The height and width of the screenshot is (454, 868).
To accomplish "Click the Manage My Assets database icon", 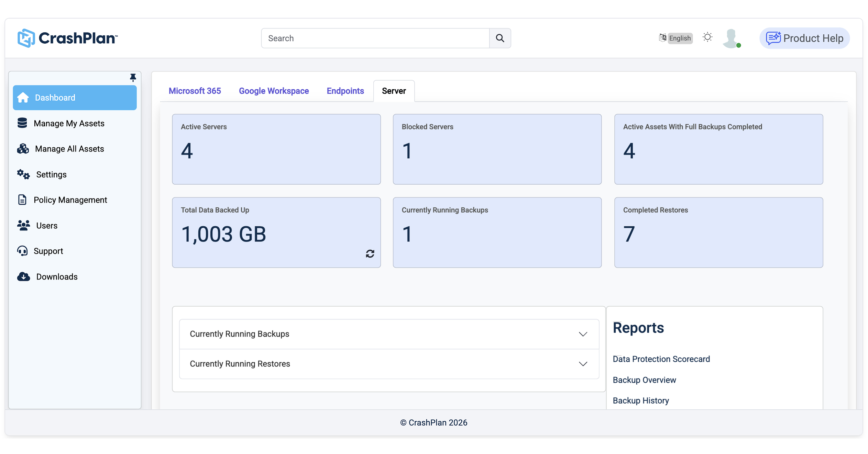I will 22,123.
